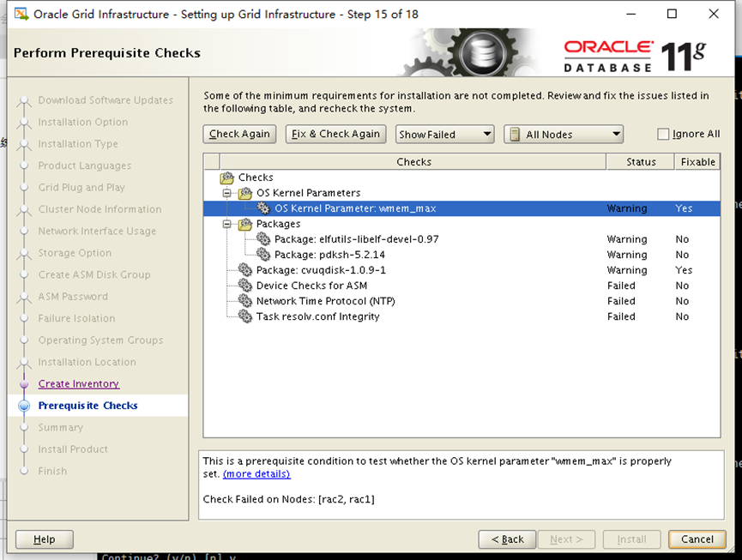Click the Oracle installer title bar icon

(21, 15)
